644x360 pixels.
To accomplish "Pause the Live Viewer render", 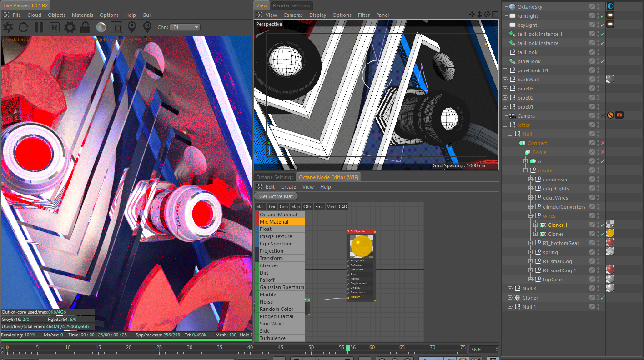I will [39, 27].
